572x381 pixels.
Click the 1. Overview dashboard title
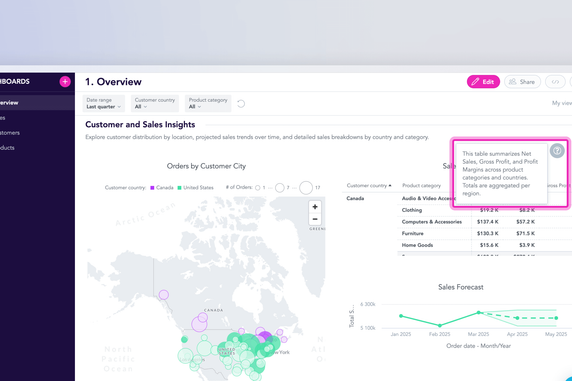click(x=113, y=82)
